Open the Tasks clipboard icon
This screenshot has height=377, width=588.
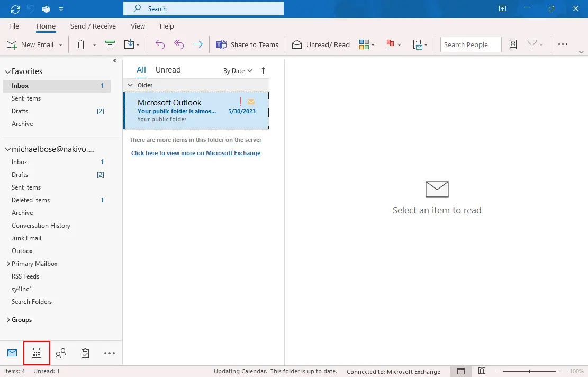point(85,353)
